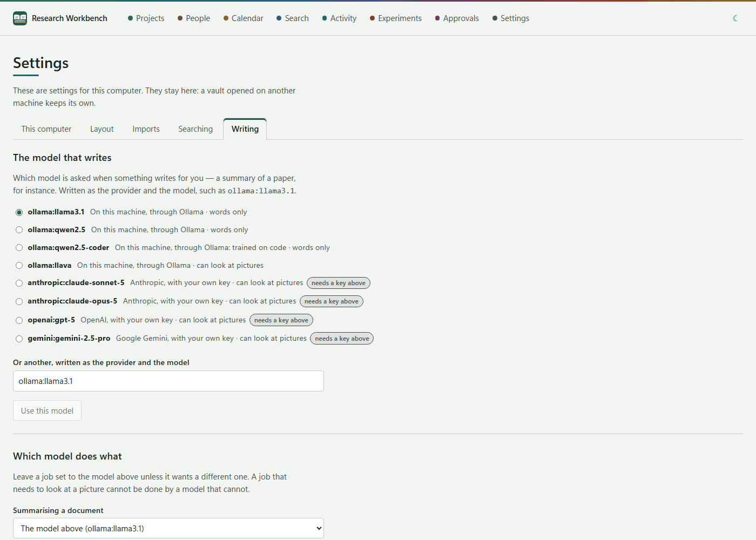Open People in the top navigation
The image size is (756, 540).
pos(193,18)
